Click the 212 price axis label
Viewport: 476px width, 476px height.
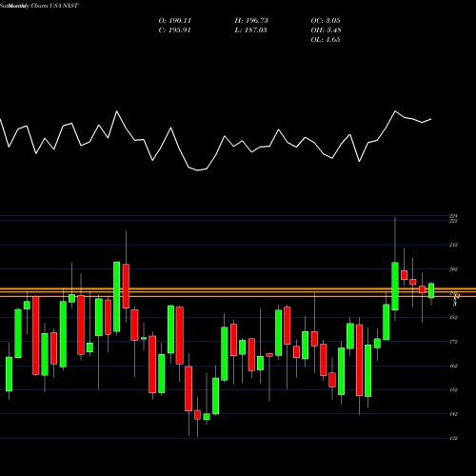[x=453, y=245]
